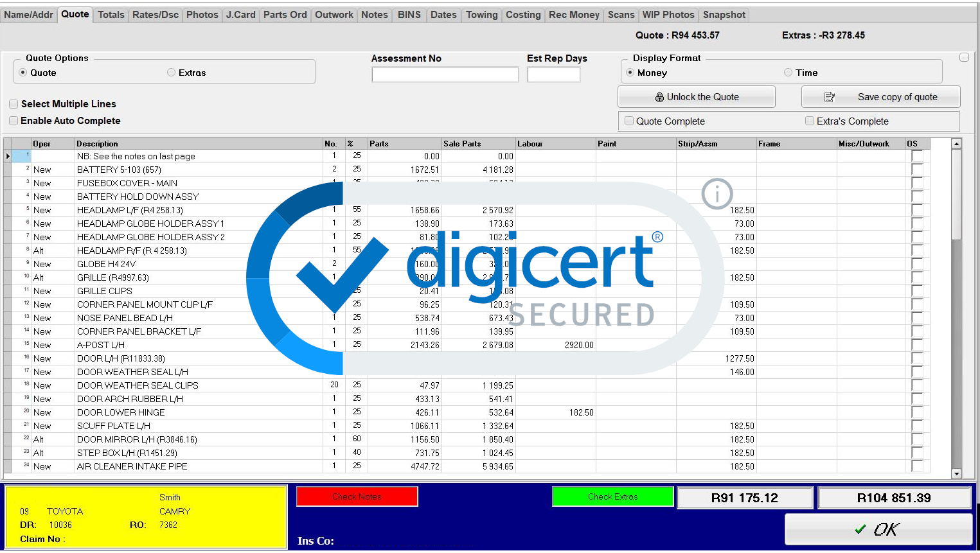Screen dimensions: 980x553
Task: Click Save copy of quote button
Action: pos(881,97)
